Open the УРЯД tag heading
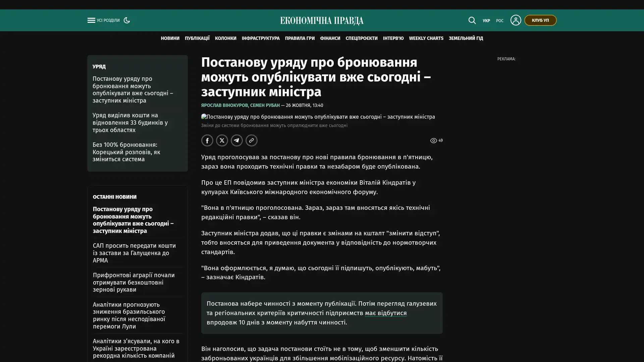This screenshot has width=644, height=362. click(99, 67)
